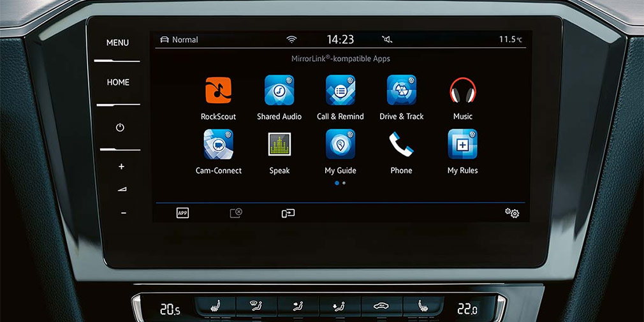Image resolution: width=644 pixels, height=322 pixels.
Task: Start the Drive & Track app
Action: (x=402, y=90)
